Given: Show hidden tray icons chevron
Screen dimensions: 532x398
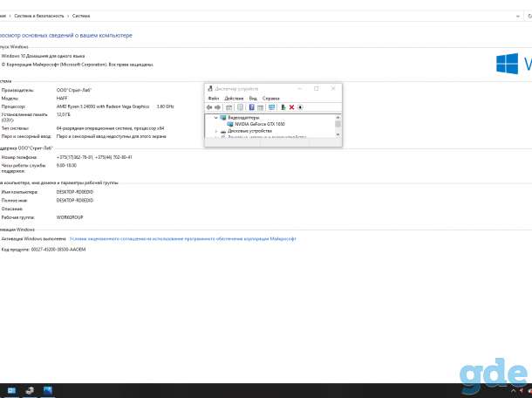Looking at the screenshot, I should coord(514,391).
